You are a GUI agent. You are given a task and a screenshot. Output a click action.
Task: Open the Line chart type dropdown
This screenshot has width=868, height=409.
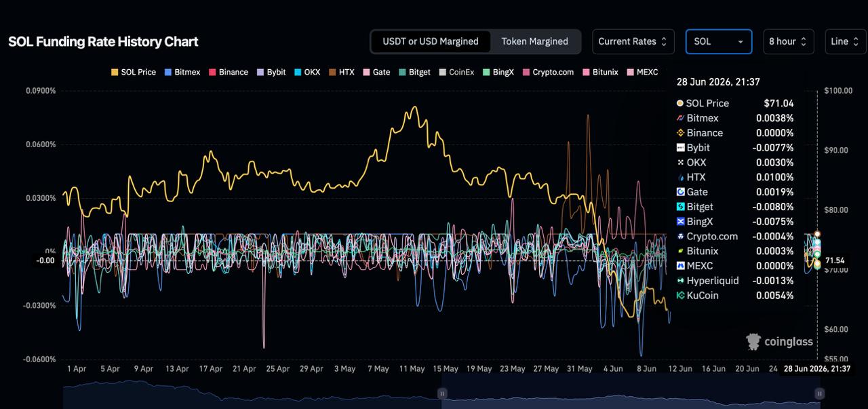(846, 41)
